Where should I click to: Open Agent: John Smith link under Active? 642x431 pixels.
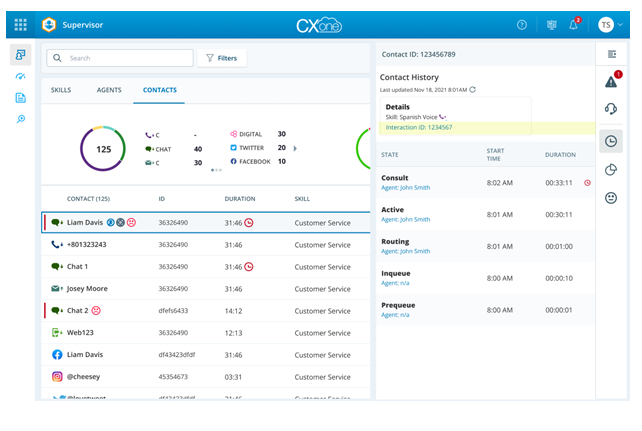406,219
